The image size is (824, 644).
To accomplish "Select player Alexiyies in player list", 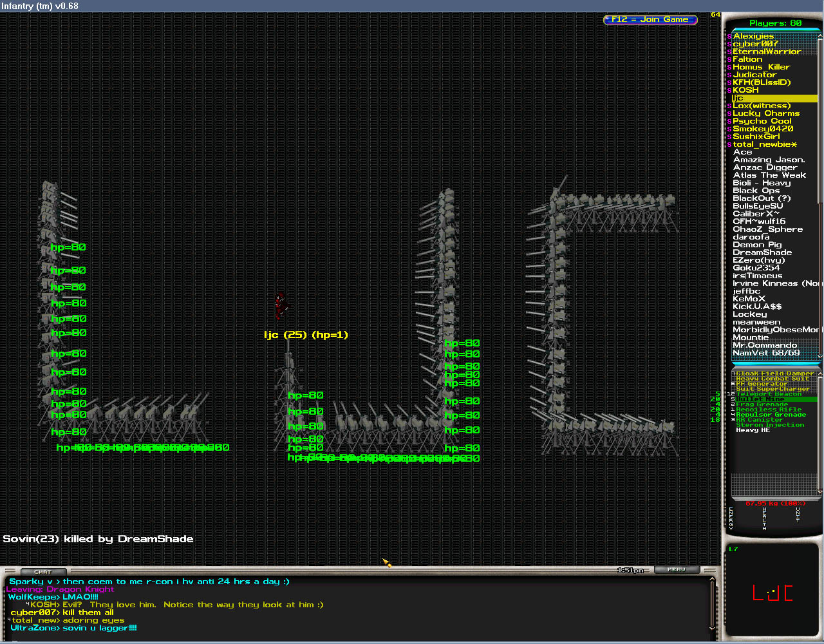I will click(x=753, y=36).
